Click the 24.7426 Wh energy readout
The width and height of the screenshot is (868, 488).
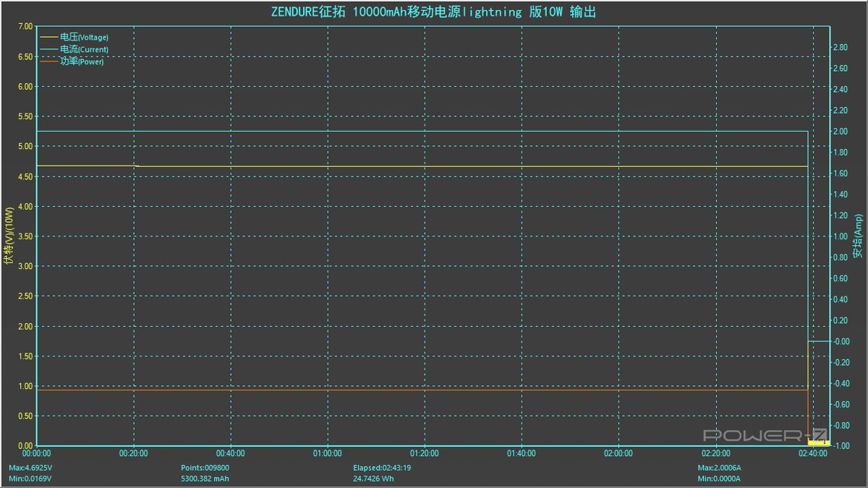point(373,479)
